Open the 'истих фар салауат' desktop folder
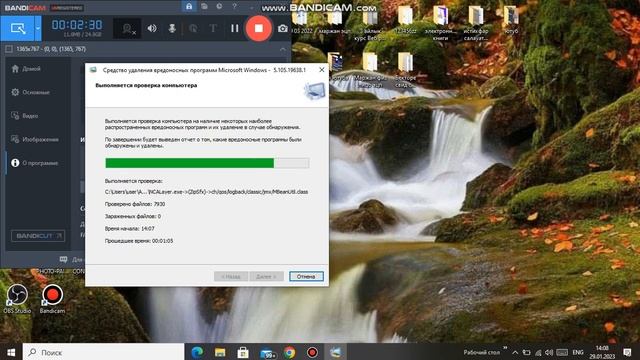This screenshot has height=360, width=640. pyautogui.click(x=476, y=22)
